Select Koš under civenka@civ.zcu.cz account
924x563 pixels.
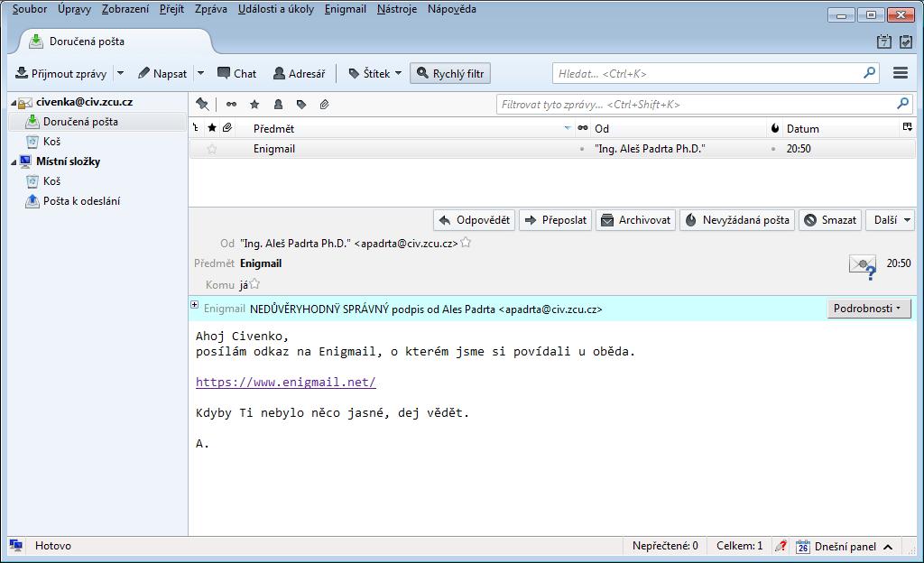click(43, 142)
